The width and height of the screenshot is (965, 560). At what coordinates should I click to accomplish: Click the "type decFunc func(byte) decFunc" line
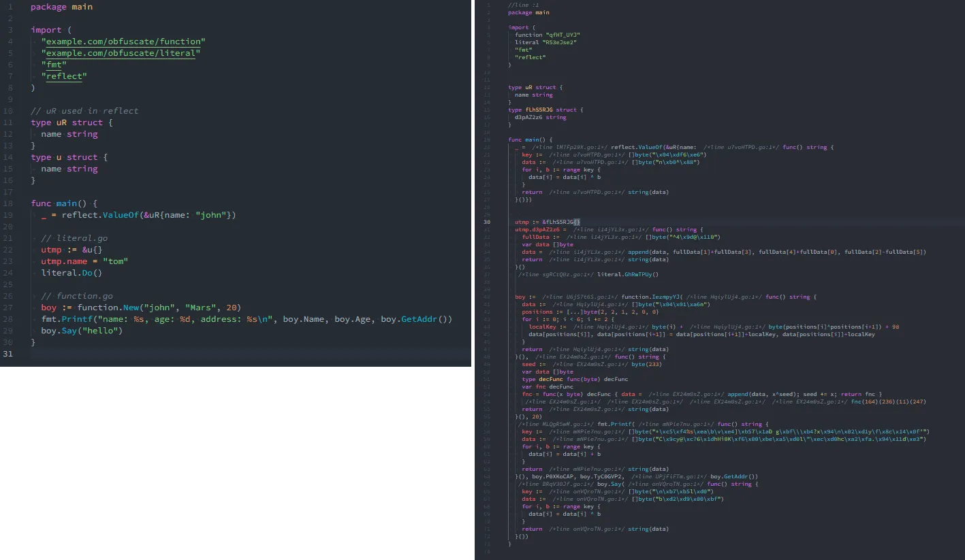click(575, 379)
